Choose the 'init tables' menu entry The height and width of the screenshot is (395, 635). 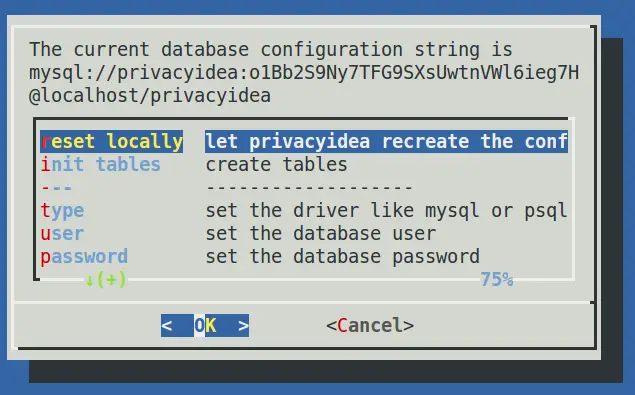[x=100, y=164]
